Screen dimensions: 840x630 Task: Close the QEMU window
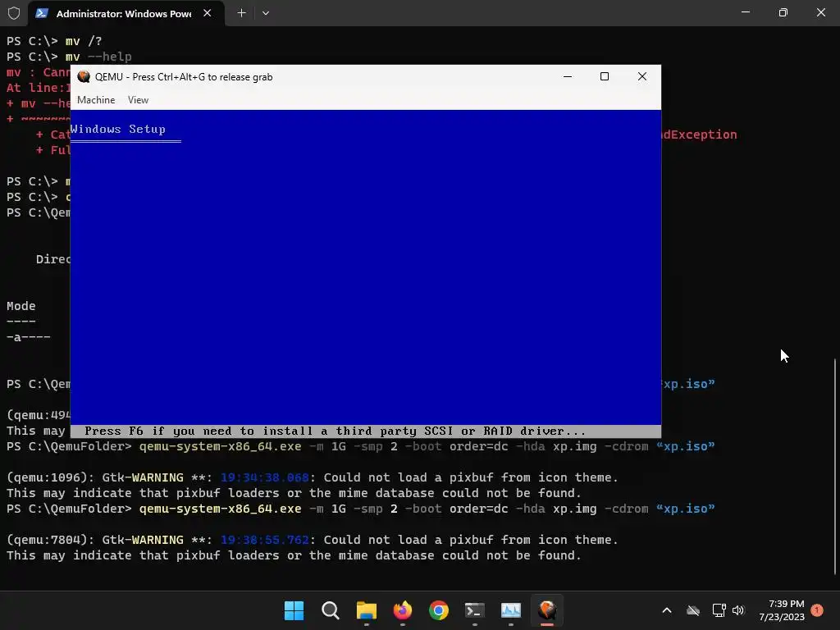[641, 76]
